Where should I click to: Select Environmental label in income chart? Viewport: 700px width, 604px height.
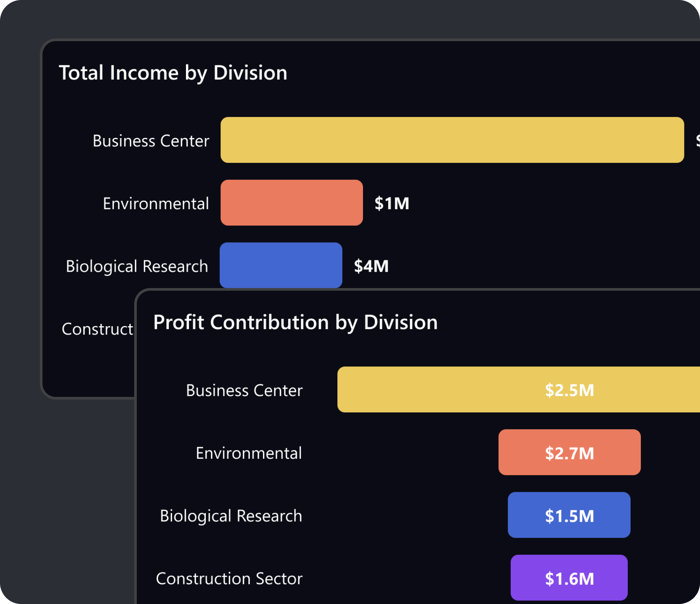coord(156,203)
